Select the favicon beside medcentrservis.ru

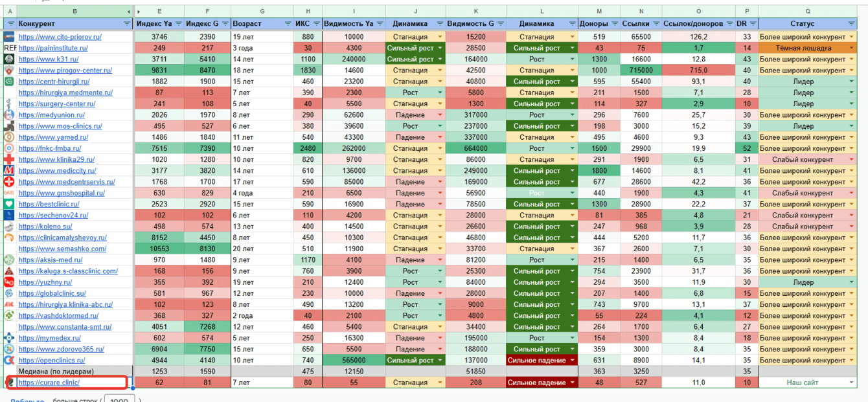(10, 182)
